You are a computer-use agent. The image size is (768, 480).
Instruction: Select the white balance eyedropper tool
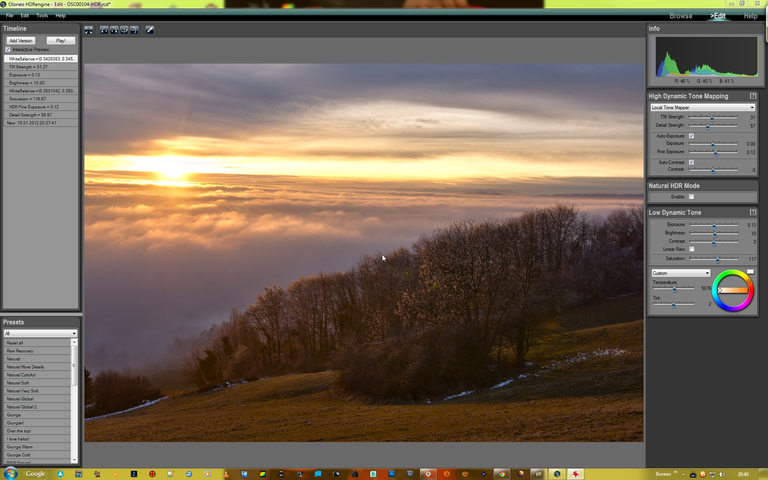[x=150, y=30]
